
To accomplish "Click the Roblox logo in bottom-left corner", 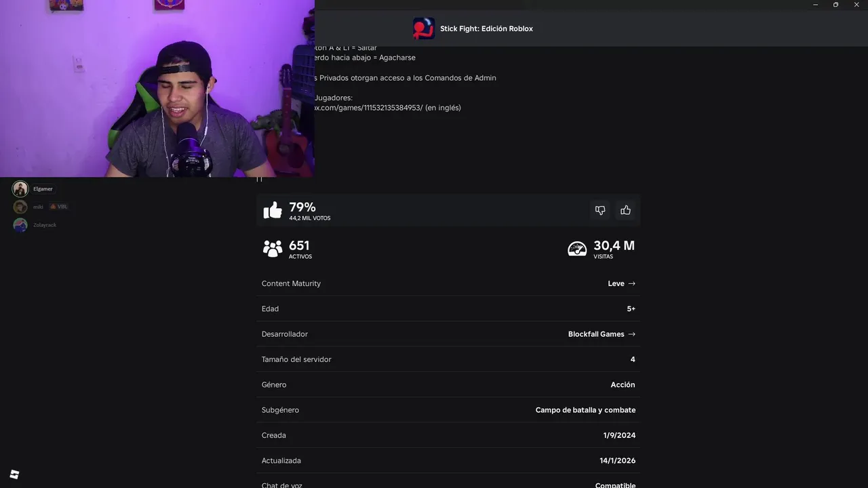I will click(14, 474).
